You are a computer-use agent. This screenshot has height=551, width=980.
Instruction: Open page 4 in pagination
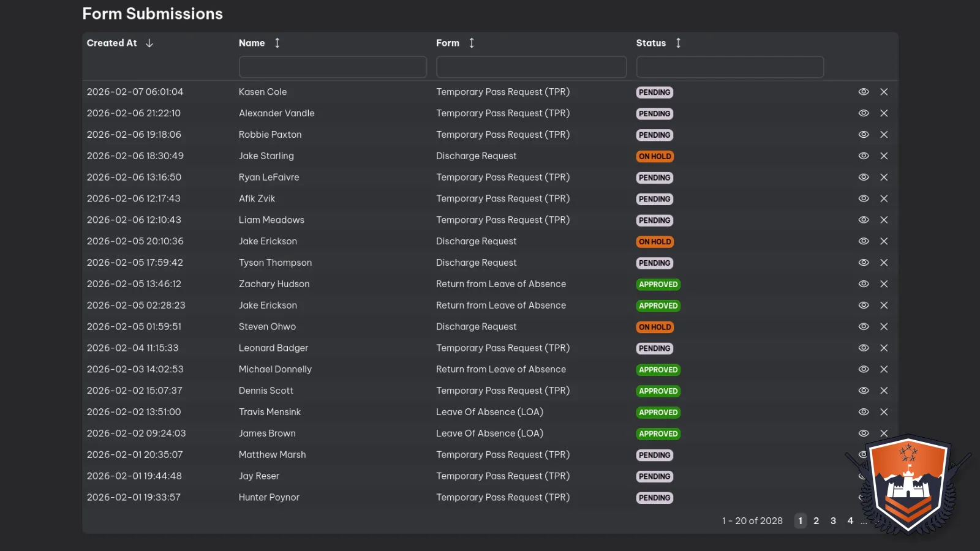tap(850, 521)
